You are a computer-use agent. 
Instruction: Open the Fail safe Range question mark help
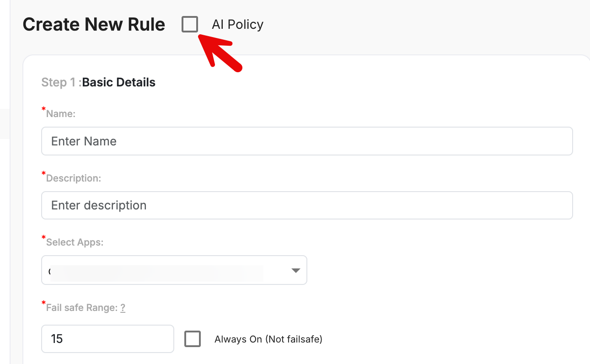click(x=123, y=308)
